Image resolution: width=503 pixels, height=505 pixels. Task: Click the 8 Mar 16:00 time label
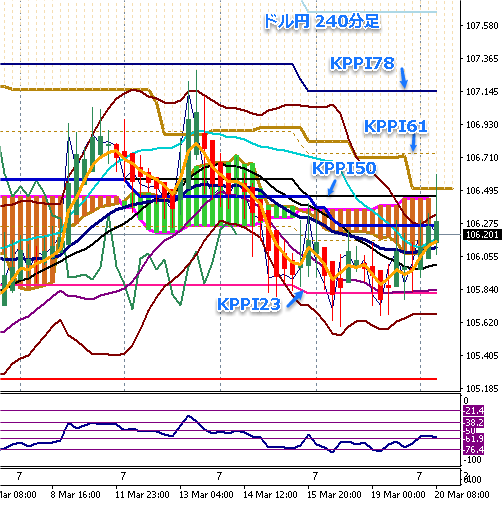point(75,494)
